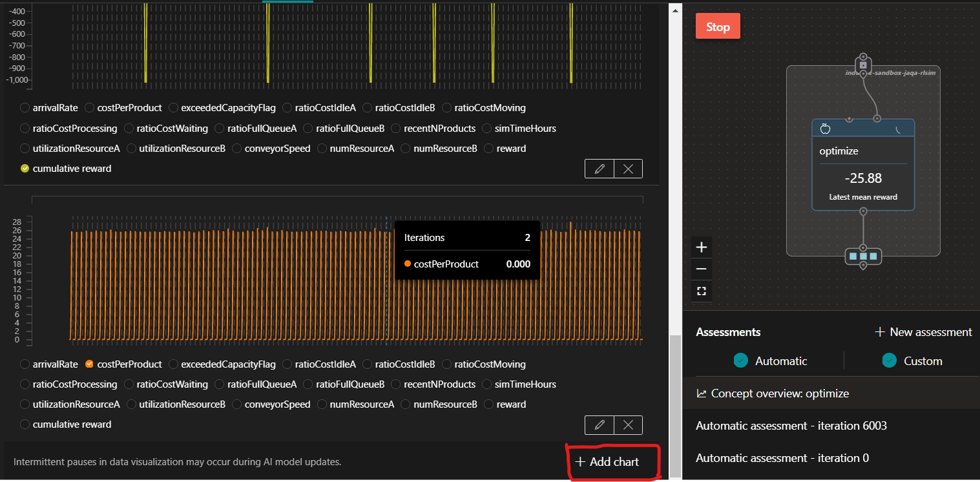
Task: Toggle the Automatic assessments filter
Action: point(771,361)
